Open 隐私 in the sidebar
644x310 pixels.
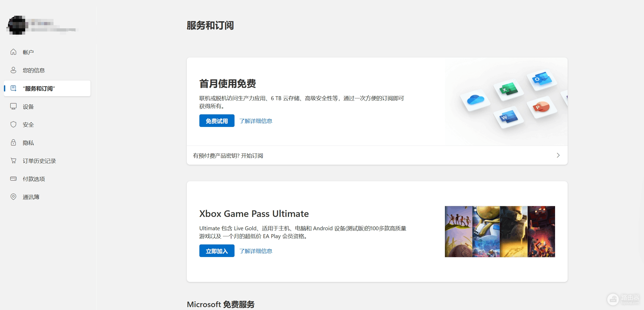pyautogui.click(x=47, y=143)
